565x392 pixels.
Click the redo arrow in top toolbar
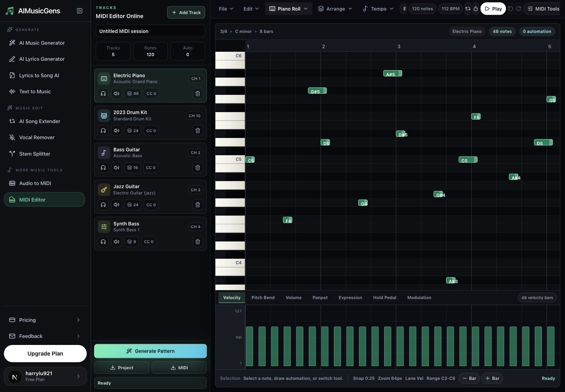pos(518,9)
